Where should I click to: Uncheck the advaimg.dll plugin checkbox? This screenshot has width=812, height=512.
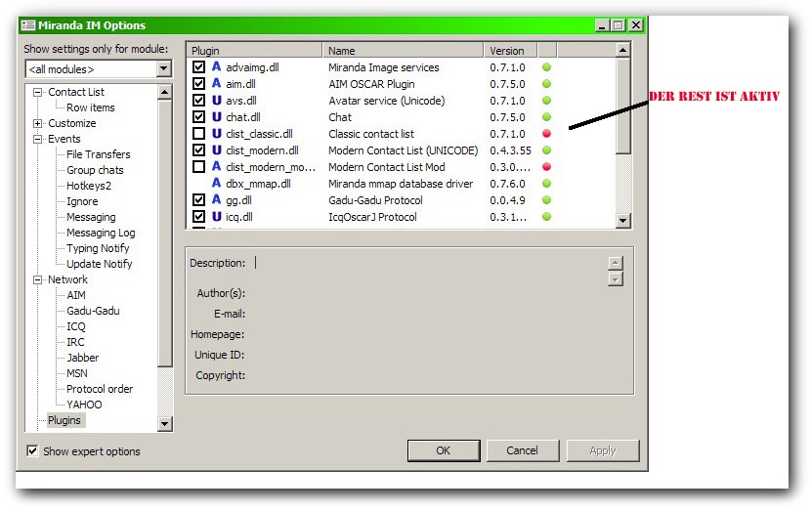[x=199, y=67]
